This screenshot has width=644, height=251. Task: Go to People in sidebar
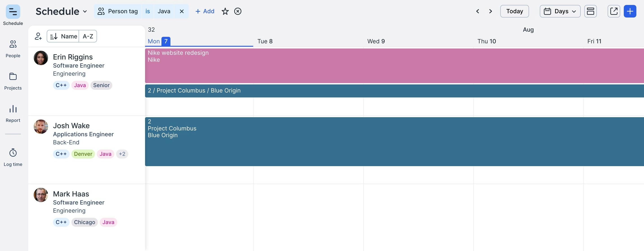click(x=13, y=49)
